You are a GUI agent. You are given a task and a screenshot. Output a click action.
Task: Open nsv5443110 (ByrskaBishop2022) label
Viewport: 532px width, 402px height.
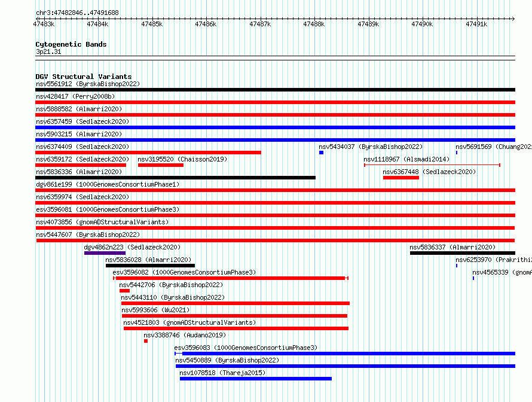point(173,297)
